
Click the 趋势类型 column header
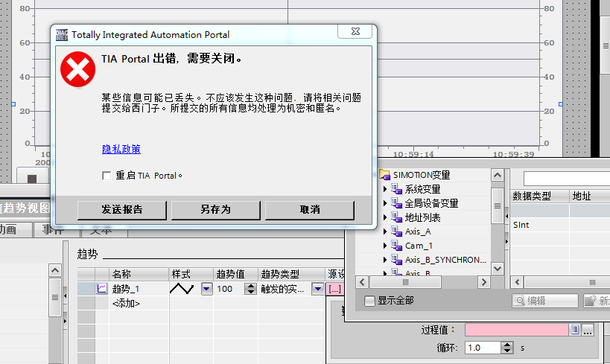pos(291,274)
